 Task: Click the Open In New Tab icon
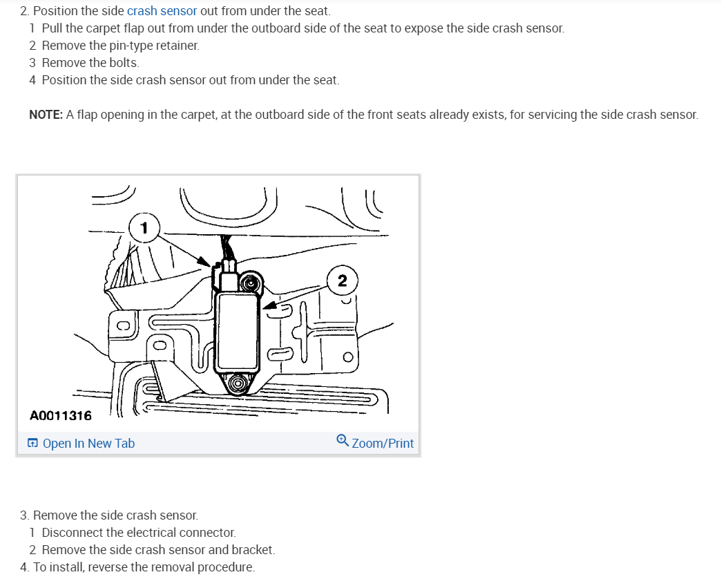pos(32,443)
